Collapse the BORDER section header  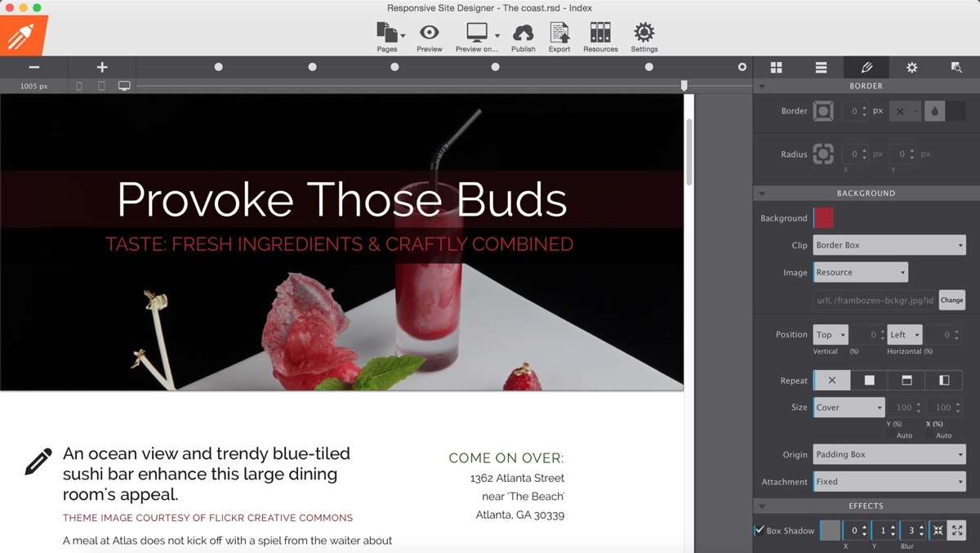point(866,86)
